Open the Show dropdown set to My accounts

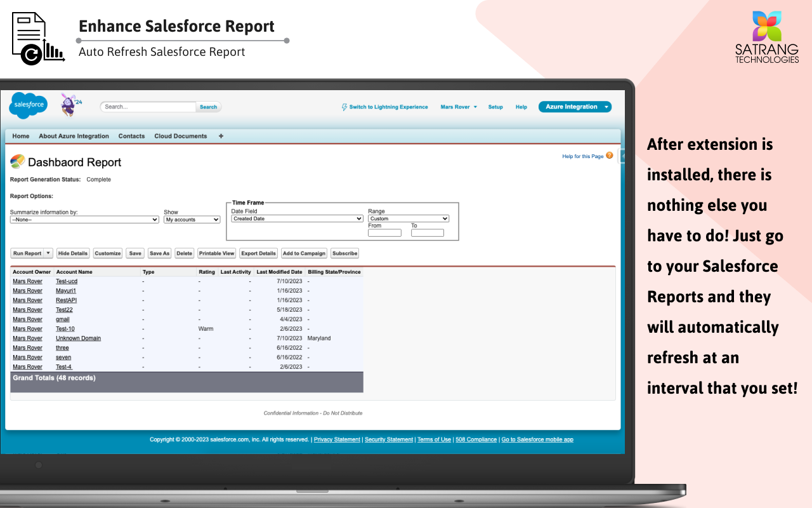tap(192, 219)
